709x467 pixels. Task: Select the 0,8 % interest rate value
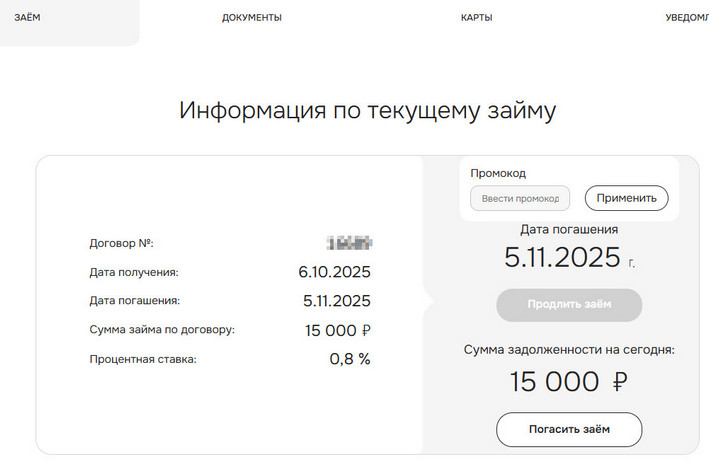pyautogui.click(x=350, y=359)
